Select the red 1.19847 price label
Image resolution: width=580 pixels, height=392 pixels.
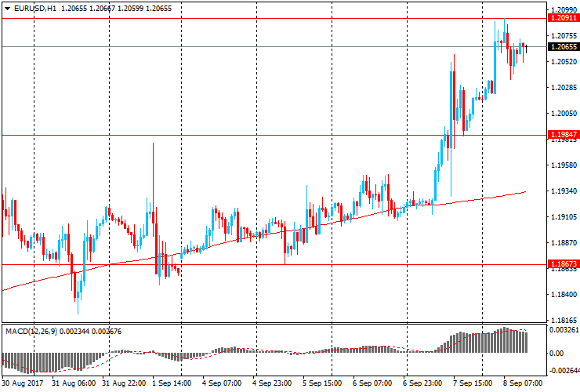(x=564, y=134)
